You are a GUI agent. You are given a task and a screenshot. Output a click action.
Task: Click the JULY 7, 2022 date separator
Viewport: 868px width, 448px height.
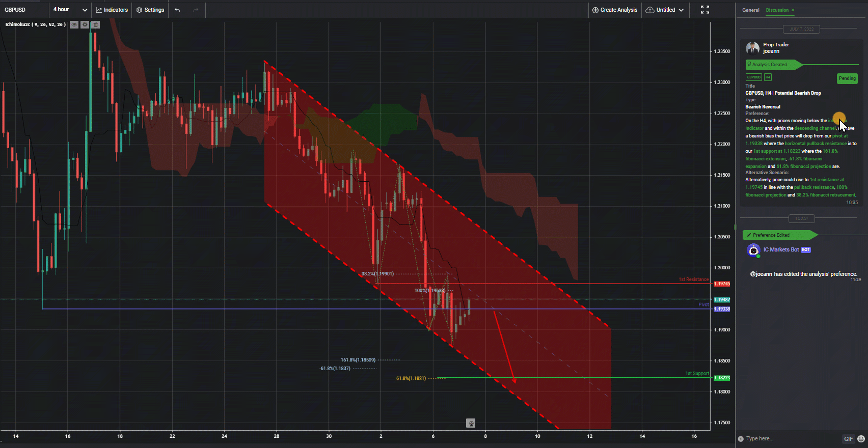point(802,29)
